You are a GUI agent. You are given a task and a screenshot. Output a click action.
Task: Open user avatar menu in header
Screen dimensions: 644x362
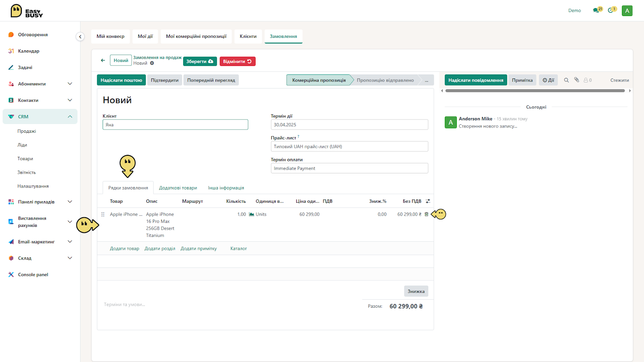(x=627, y=11)
